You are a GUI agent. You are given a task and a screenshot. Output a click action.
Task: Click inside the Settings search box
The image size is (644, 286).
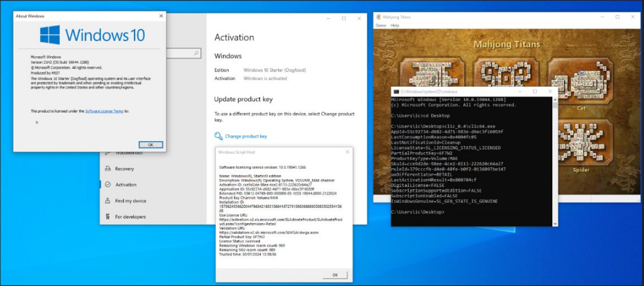click(183, 53)
